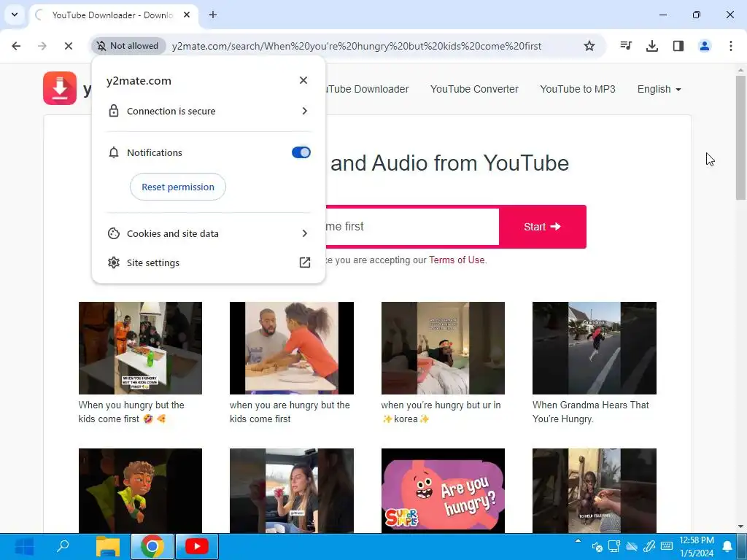The width and height of the screenshot is (747, 560).
Task: Click the Start button
Action: click(x=543, y=227)
